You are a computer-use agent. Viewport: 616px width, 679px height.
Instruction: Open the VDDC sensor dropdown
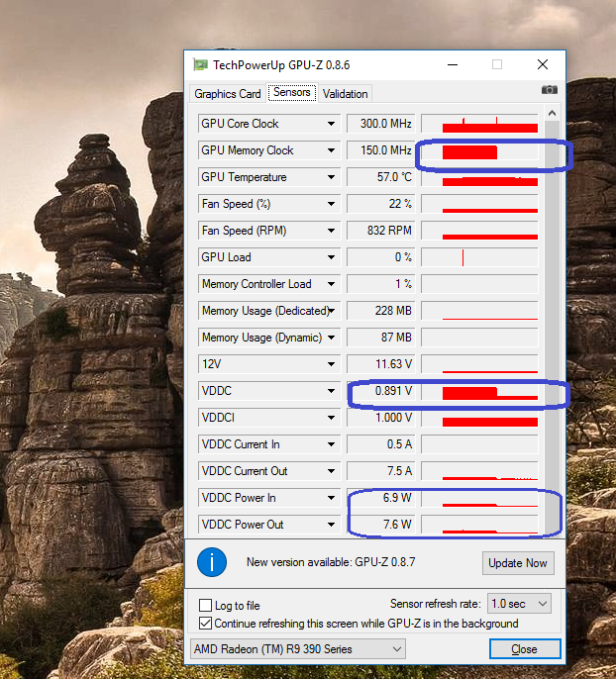point(331,391)
